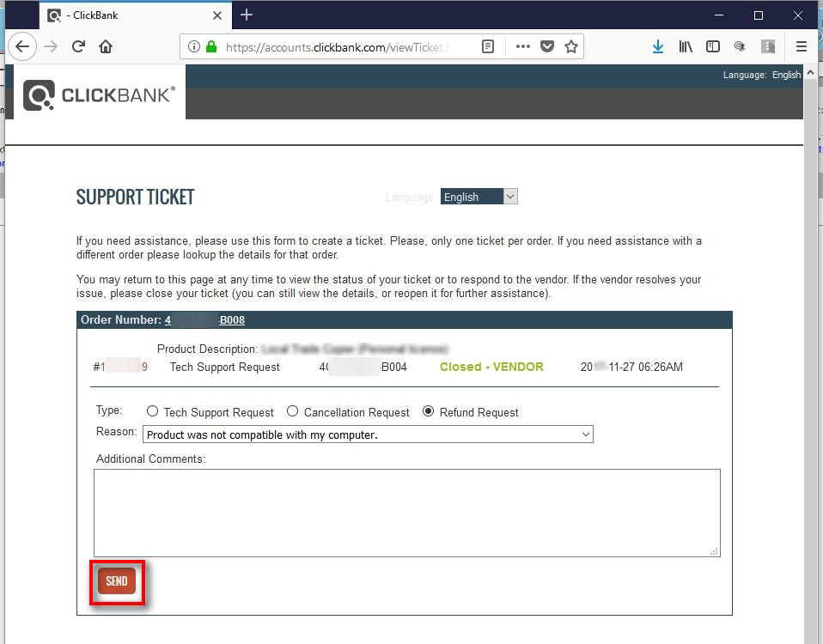Click the extension icon next to the sidebar button
Screen dimensions: 823x644
coord(740,46)
